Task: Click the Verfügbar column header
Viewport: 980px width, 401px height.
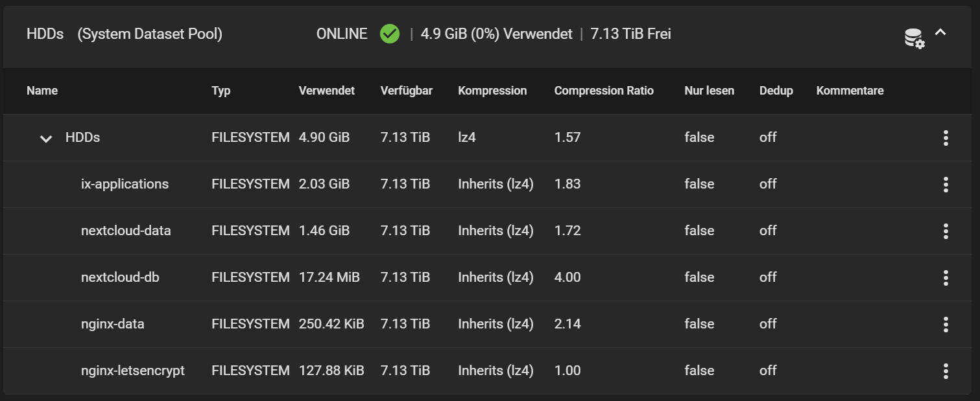Action: pyautogui.click(x=406, y=91)
